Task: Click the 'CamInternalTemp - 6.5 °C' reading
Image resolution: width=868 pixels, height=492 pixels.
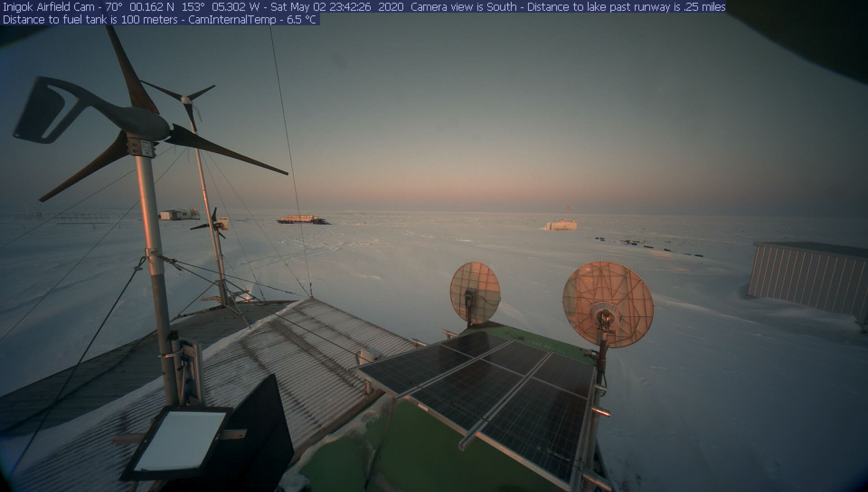Action: (252, 19)
